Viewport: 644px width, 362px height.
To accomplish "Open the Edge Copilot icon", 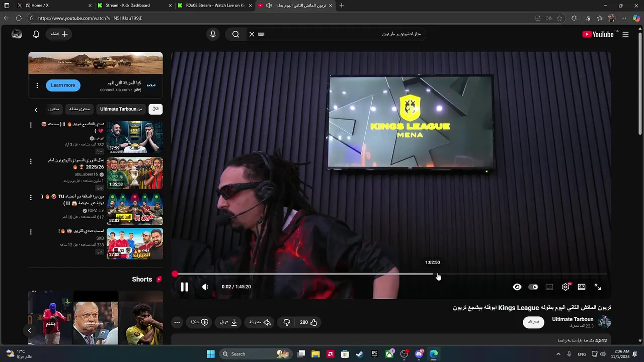I will (x=636, y=18).
